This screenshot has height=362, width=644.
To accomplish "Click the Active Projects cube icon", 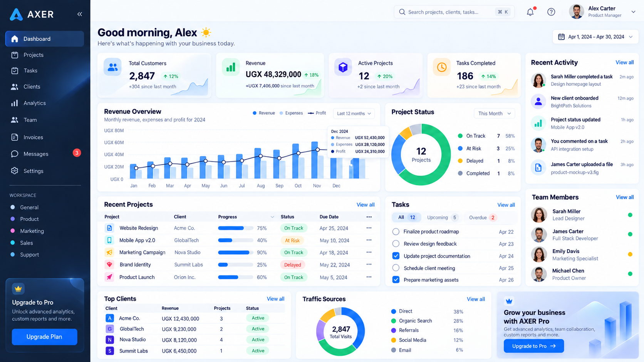I will 343,67.
